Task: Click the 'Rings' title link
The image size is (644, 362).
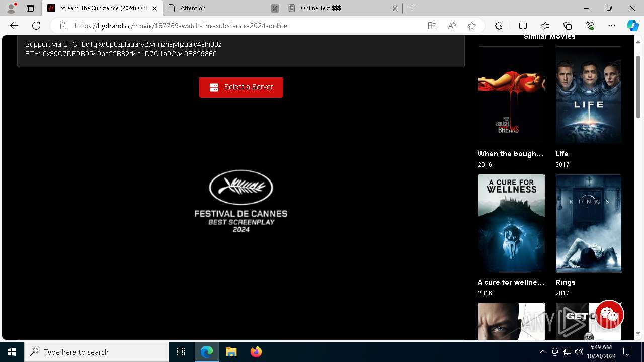Action: click(566, 282)
